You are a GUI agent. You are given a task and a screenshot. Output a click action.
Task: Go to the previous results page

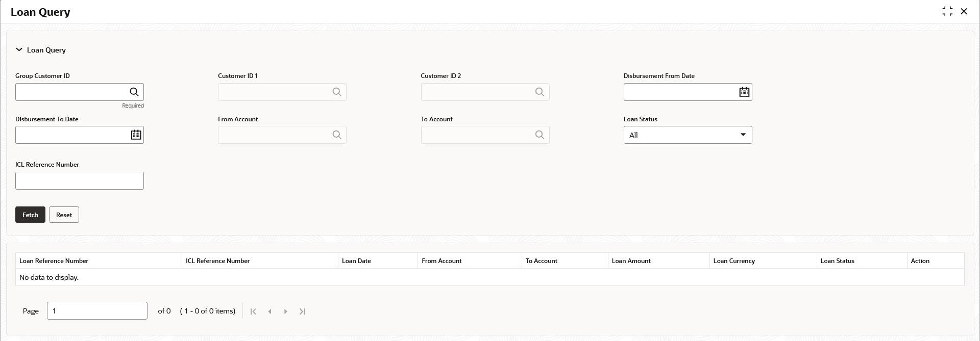(269, 311)
